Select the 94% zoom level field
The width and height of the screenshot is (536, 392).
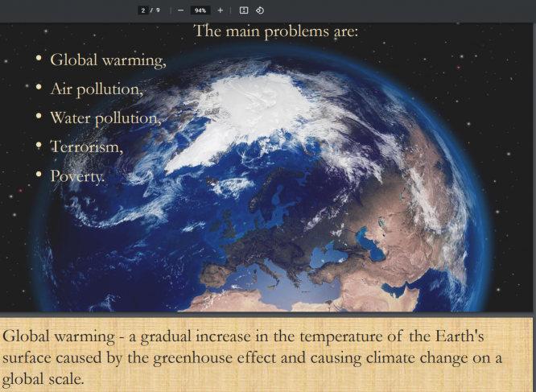[200, 10]
